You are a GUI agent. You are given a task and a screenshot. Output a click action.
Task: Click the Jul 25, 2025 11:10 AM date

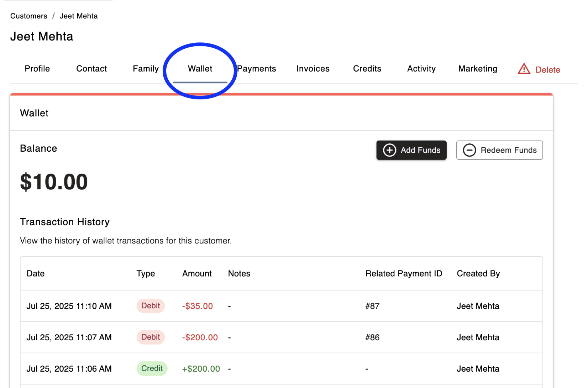69,306
